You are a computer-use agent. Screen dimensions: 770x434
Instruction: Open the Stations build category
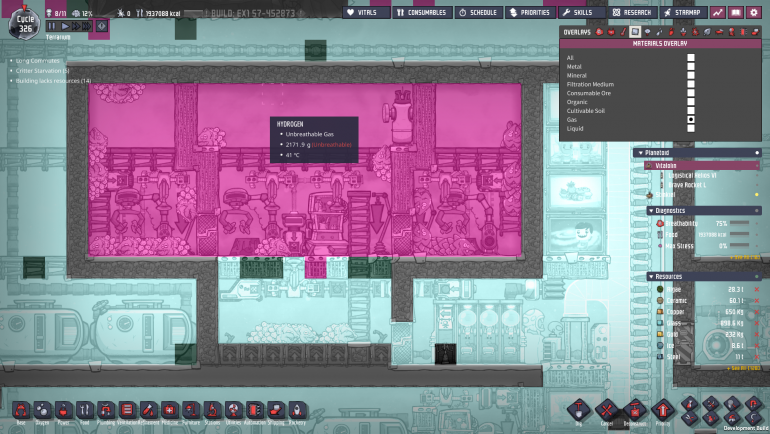(212, 409)
